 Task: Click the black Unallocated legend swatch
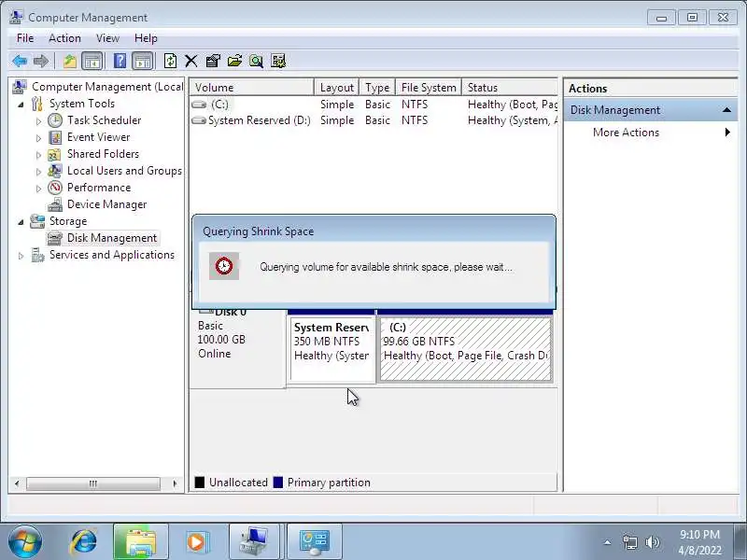click(x=200, y=483)
